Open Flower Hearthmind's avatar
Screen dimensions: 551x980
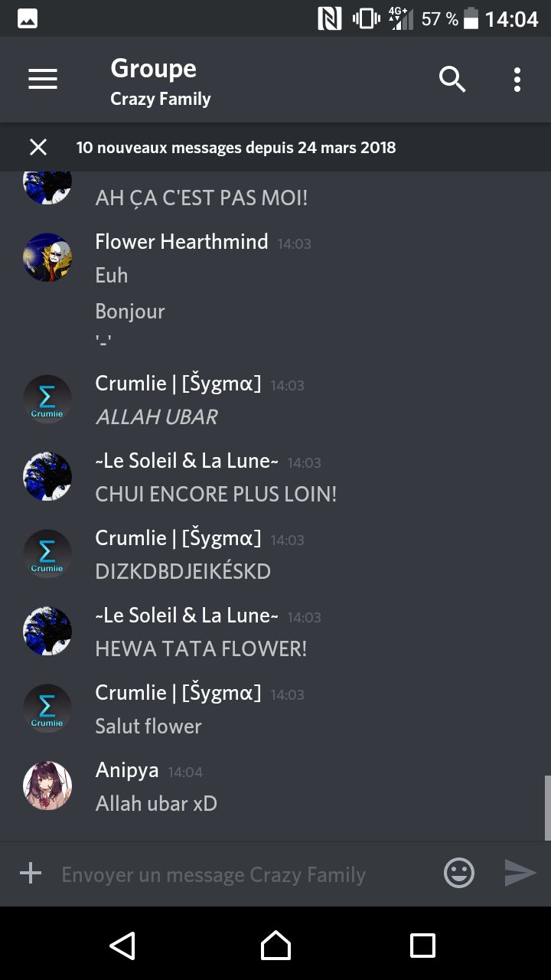[47, 257]
